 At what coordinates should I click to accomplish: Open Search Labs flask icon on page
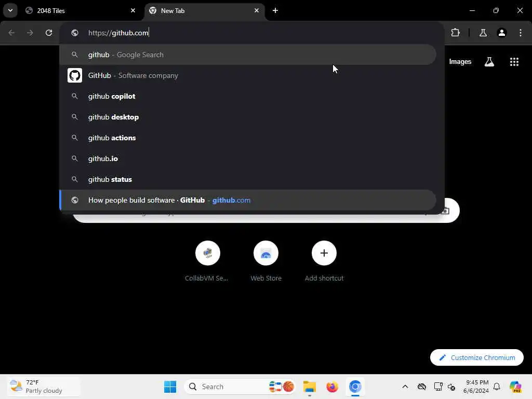click(489, 62)
